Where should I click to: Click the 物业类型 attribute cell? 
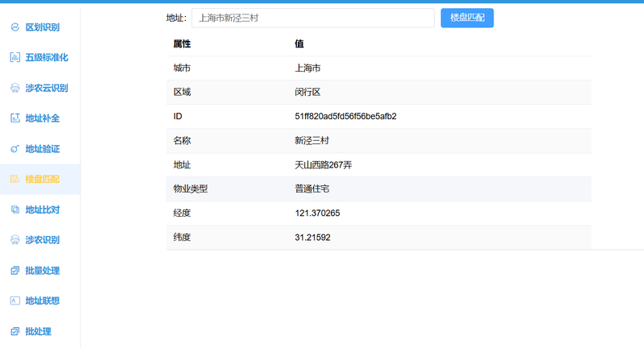[x=191, y=189]
